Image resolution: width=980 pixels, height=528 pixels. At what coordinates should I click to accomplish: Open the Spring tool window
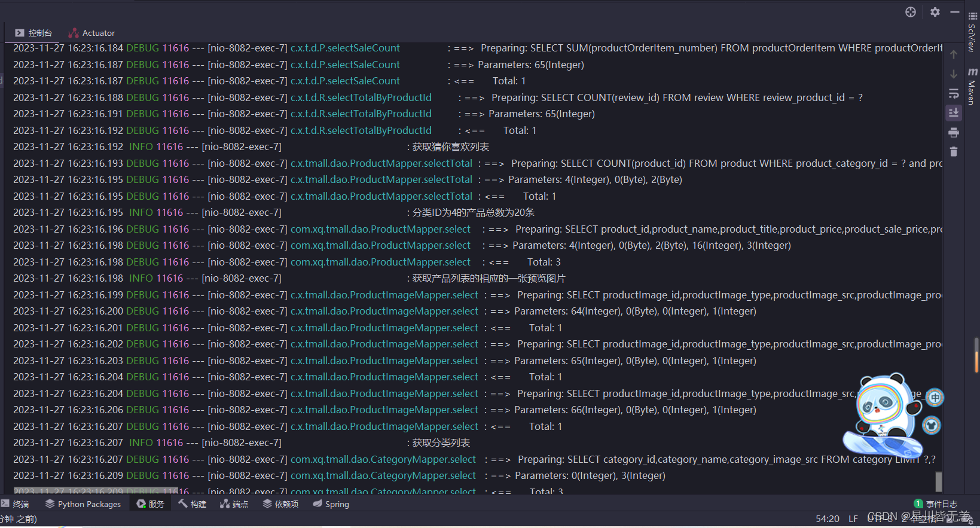point(331,504)
